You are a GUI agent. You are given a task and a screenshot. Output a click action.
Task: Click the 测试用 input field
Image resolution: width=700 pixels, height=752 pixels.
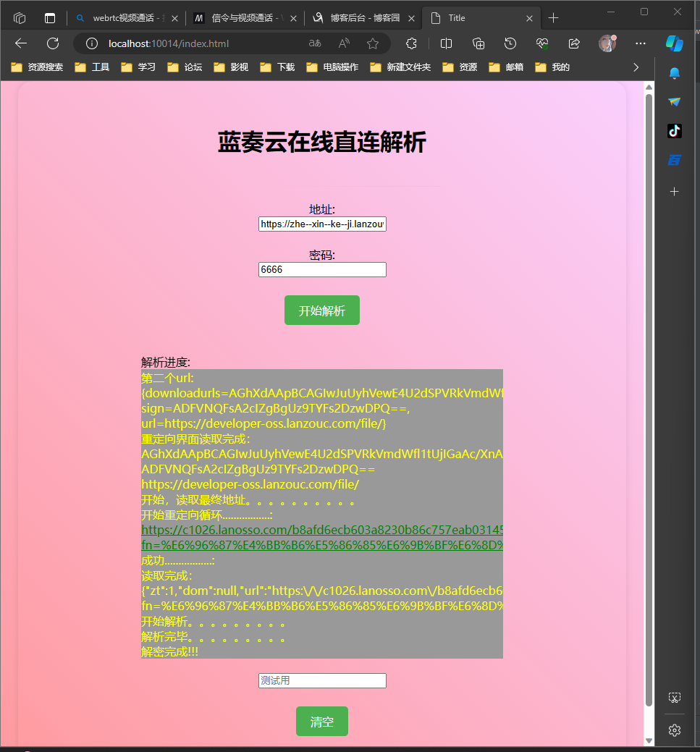[322, 680]
